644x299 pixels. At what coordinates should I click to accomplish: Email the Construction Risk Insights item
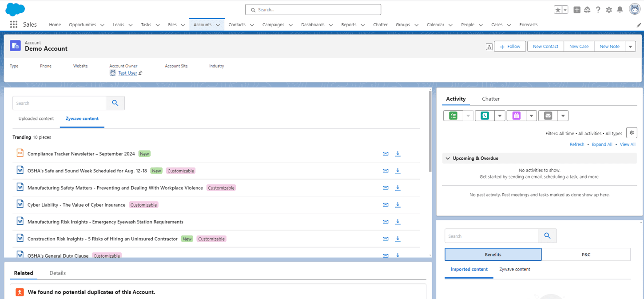pos(386,239)
